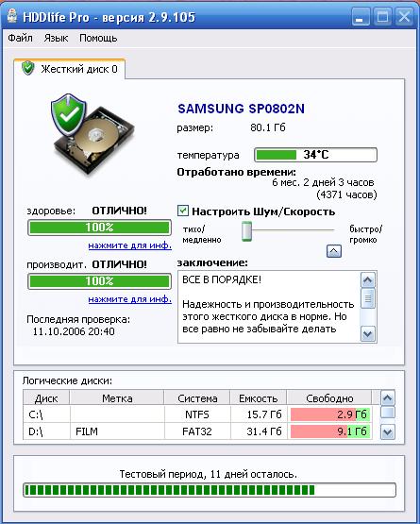Open health info link under здоровье
The height and width of the screenshot is (524, 420).
(x=129, y=245)
